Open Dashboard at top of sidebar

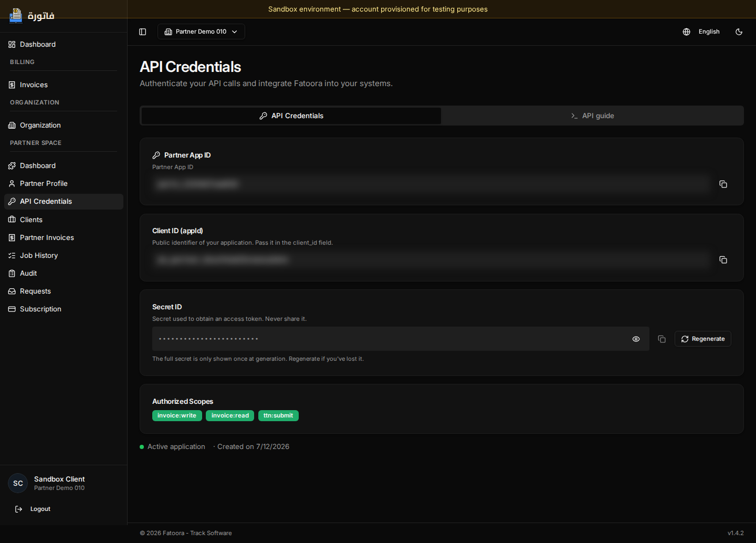point(64,44)
